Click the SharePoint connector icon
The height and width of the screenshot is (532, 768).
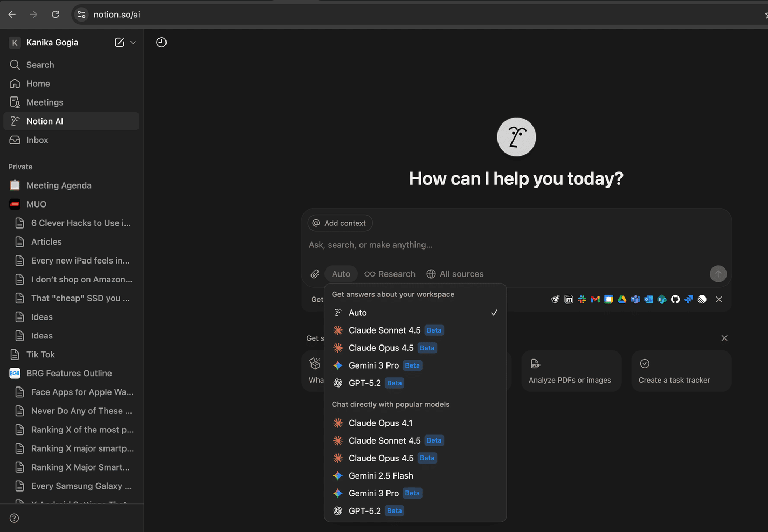coord(662,299)
